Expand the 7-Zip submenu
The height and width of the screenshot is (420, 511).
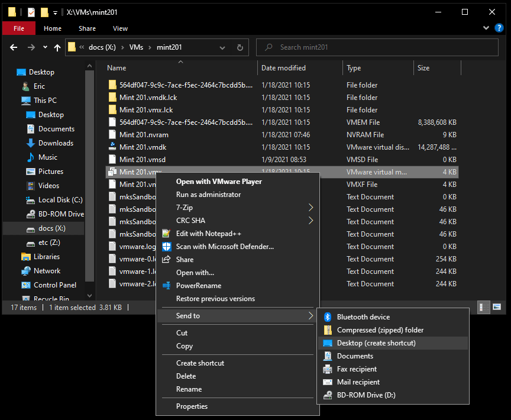point(311,207)
